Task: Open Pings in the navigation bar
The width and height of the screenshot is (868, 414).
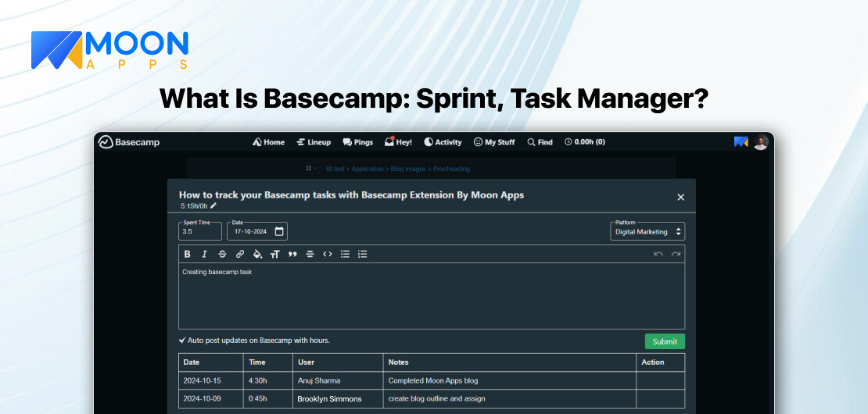Action: (357, 142)
